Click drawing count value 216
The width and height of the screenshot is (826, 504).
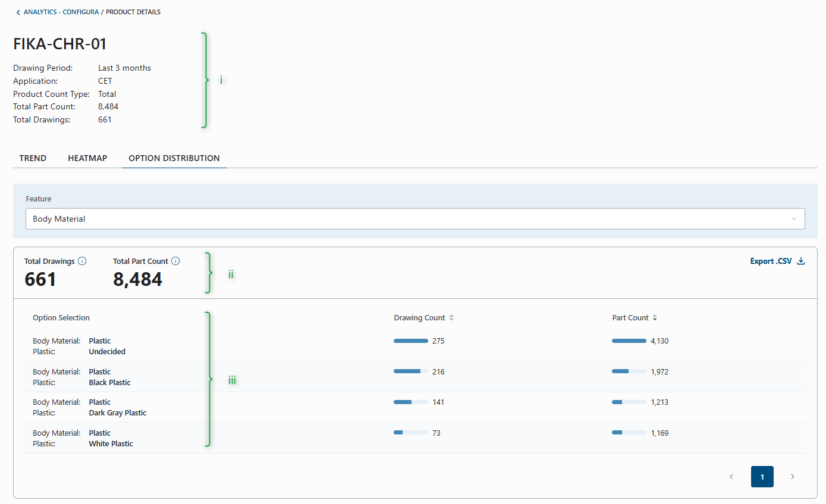438,372
